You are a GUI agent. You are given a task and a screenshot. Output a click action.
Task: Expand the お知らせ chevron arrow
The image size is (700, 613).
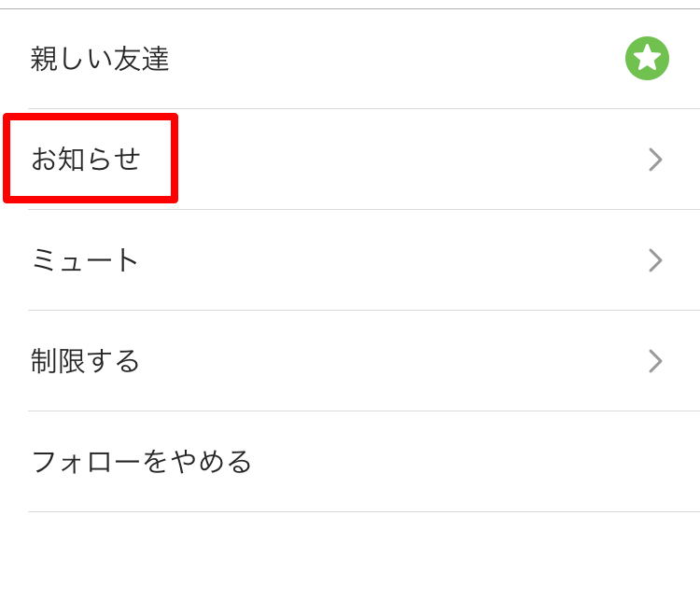point(655,160)
